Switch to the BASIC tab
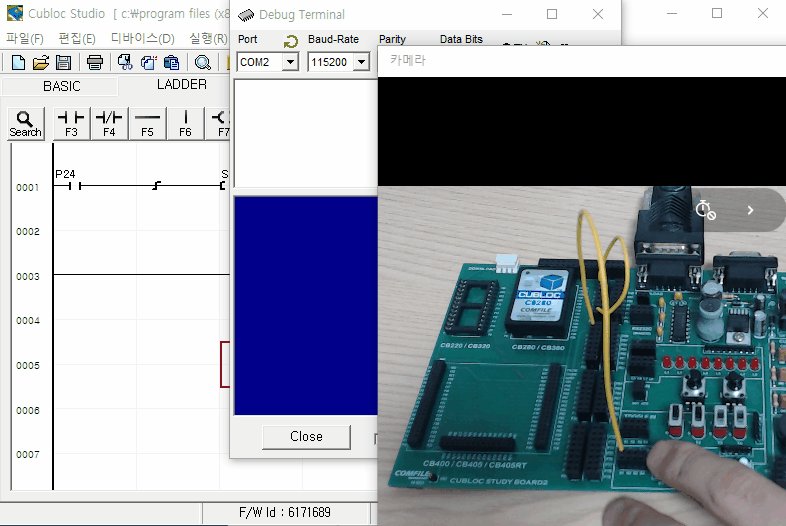Viewport: 786px width, 526px height. (x=61, y=87)
